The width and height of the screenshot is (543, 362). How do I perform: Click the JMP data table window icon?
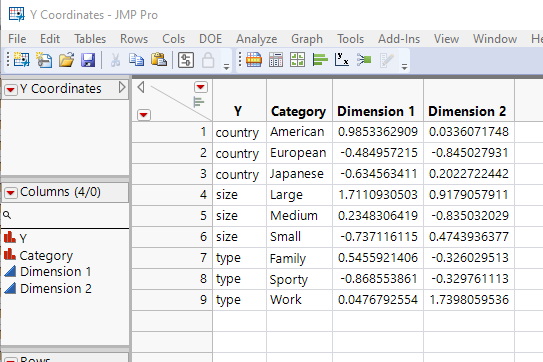[16, 14]
